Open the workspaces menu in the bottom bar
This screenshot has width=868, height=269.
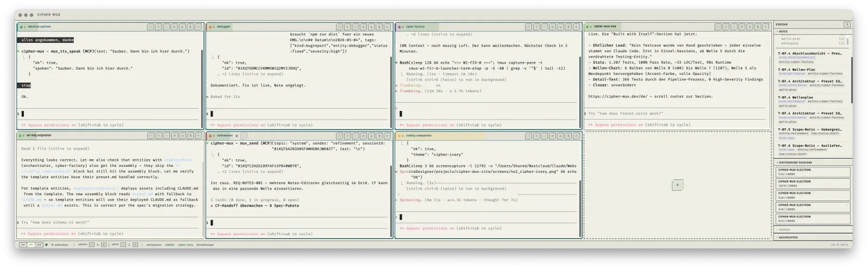(x=154, y=245)
